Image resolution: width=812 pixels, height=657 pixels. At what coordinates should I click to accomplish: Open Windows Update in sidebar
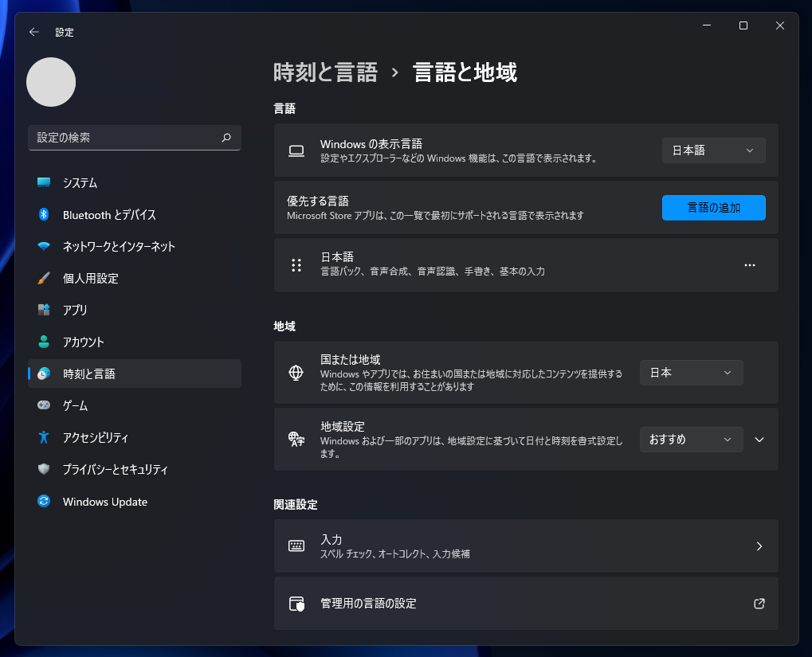coord(134,502)
